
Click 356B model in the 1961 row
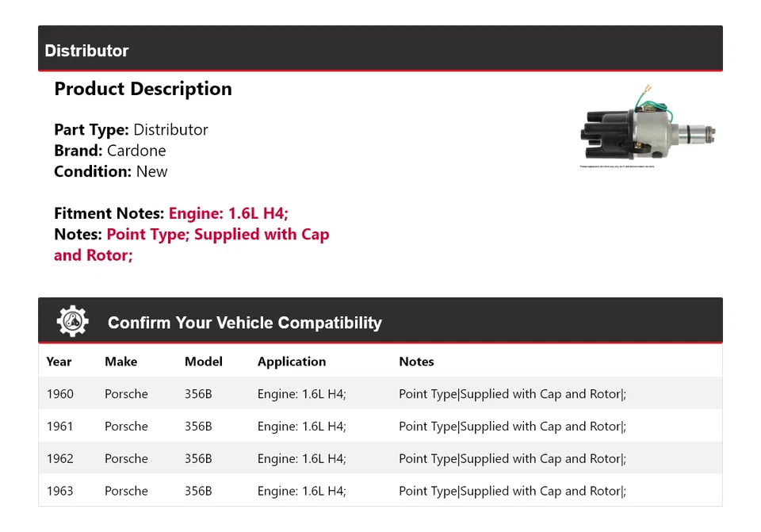pos(198,427)
